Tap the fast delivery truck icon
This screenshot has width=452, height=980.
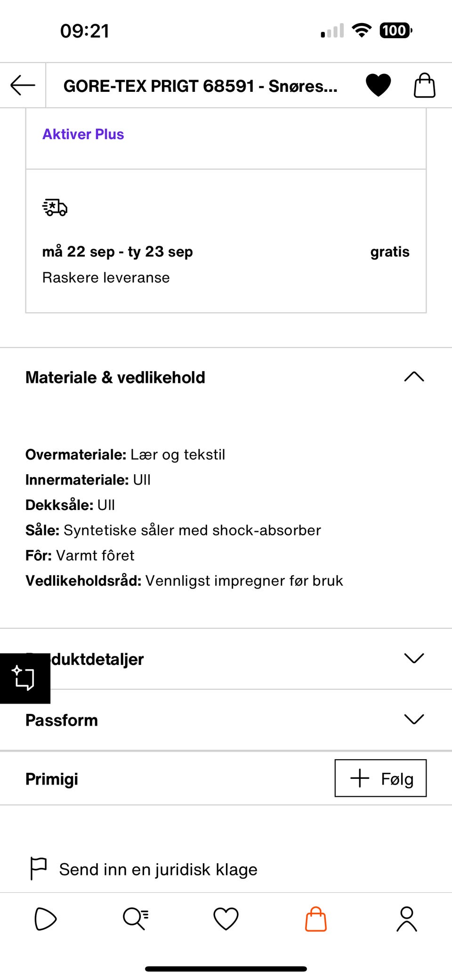(x=55, y=207)
